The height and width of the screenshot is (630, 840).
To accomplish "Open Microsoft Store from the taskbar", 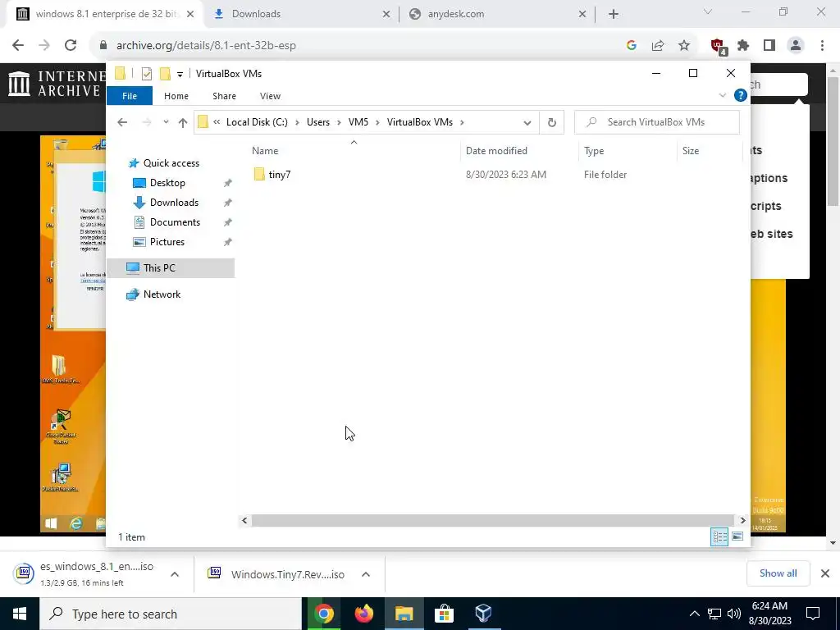I will tap(444, 614).
